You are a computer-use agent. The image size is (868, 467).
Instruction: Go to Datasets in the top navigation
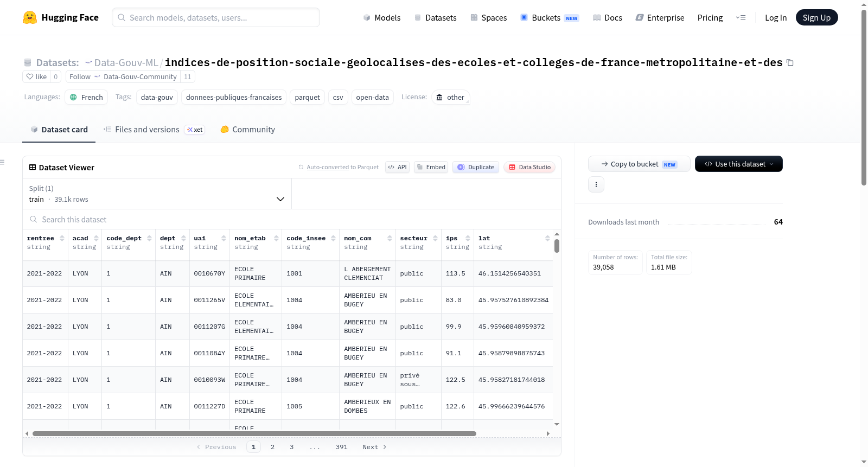click(435, 17)
